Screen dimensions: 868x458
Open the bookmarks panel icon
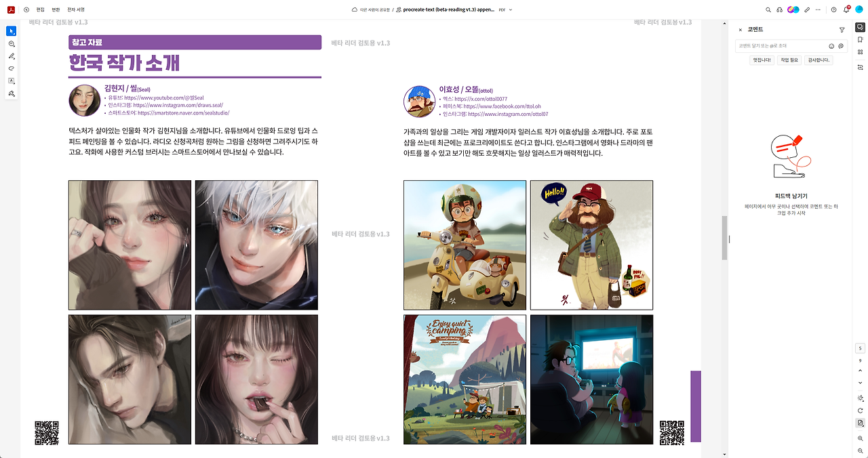(860, 39)
